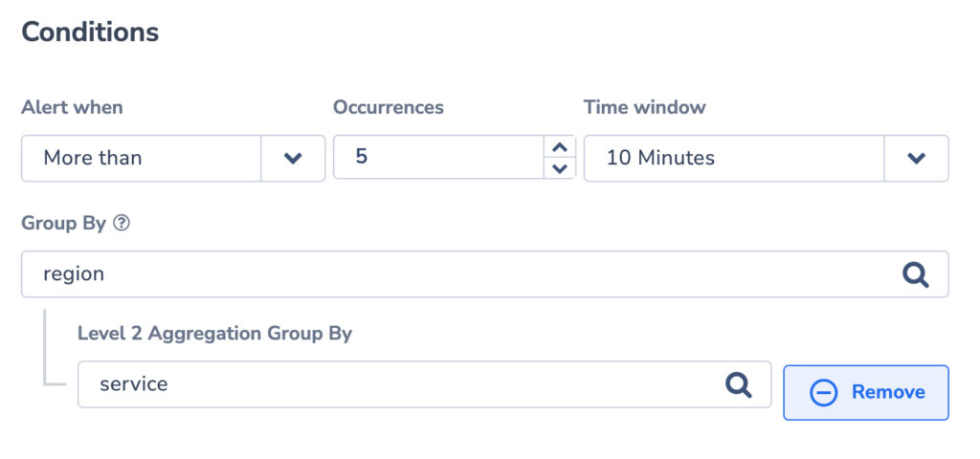Decrease Occurrences with the down arrow
This screenshot has width=980, height=459.
pyautogui.click(x=560, y=168)
